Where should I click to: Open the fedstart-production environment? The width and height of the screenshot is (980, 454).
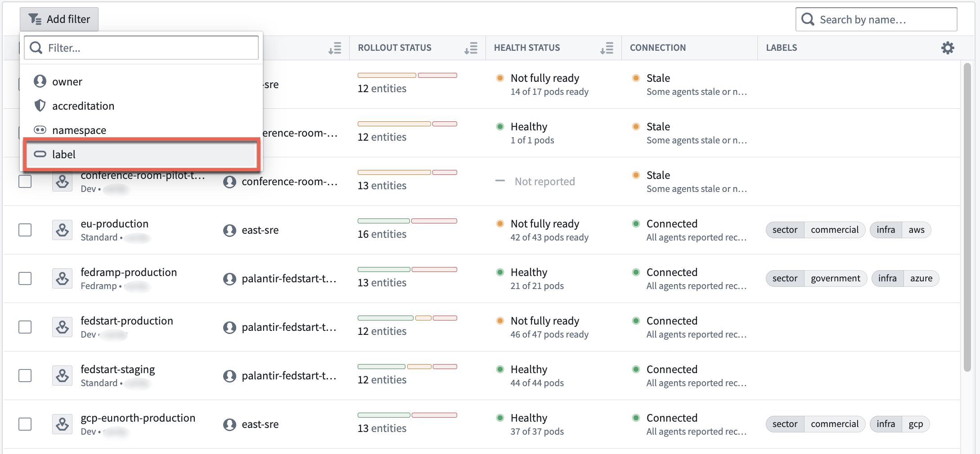[x=127, y=320]
